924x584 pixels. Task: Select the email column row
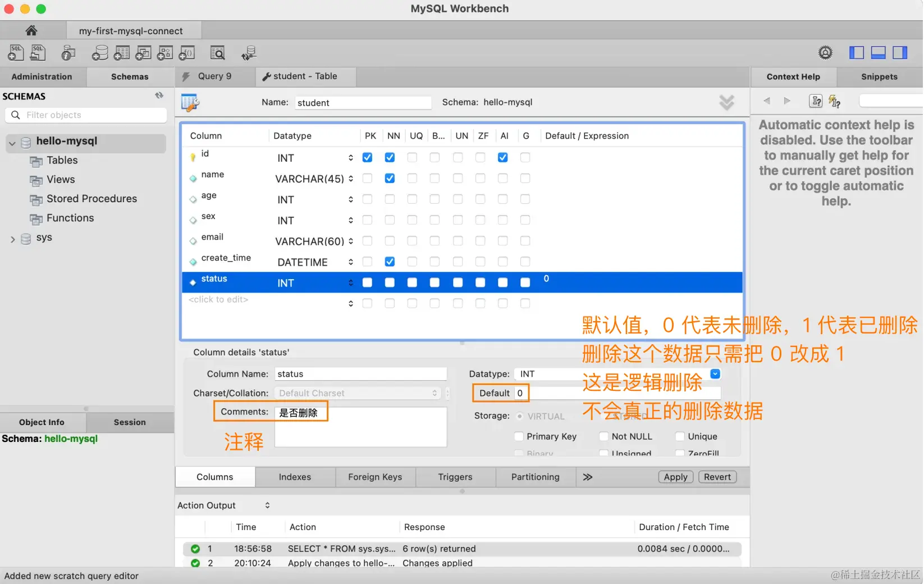461,241
